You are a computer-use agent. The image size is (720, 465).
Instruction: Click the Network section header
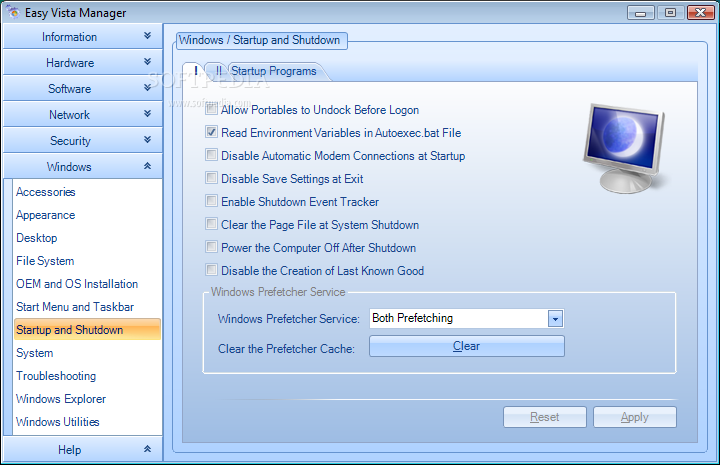(x=83, y=114)
